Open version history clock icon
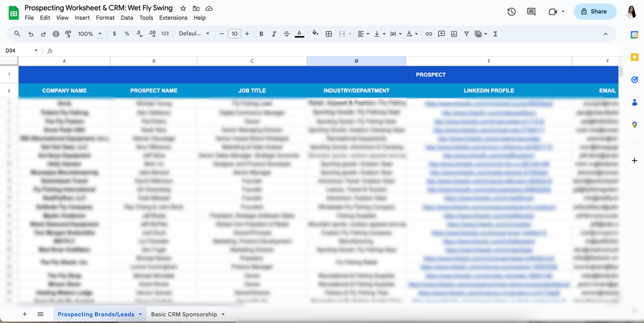The width and height of the screenshot is (644, 323). point(511,12)
